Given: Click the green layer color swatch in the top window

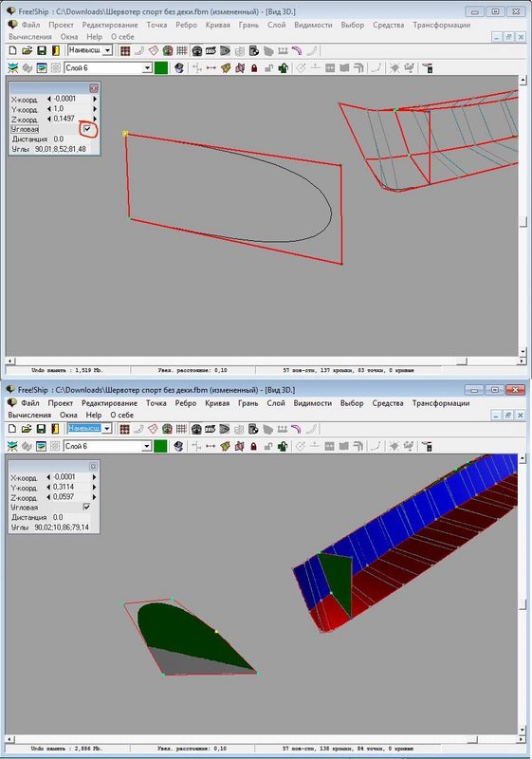Looking at the screenshot, I should (x=161, y=67).
